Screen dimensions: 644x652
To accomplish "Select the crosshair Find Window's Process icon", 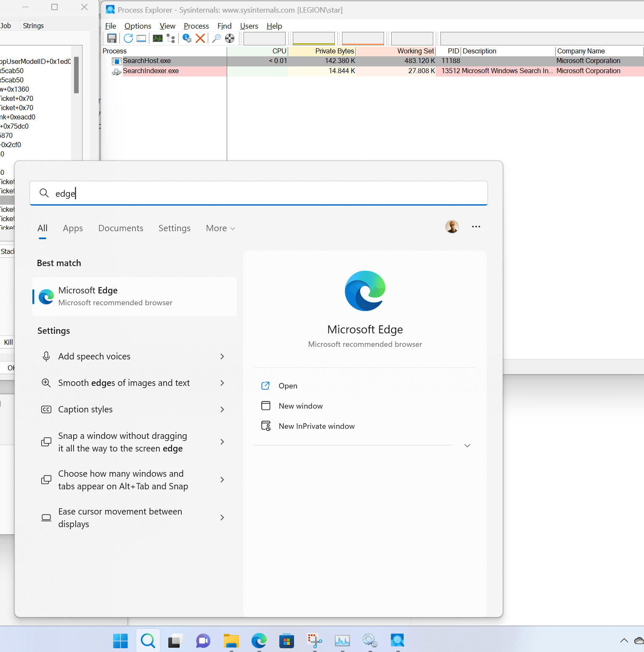I will coord(230,38).
